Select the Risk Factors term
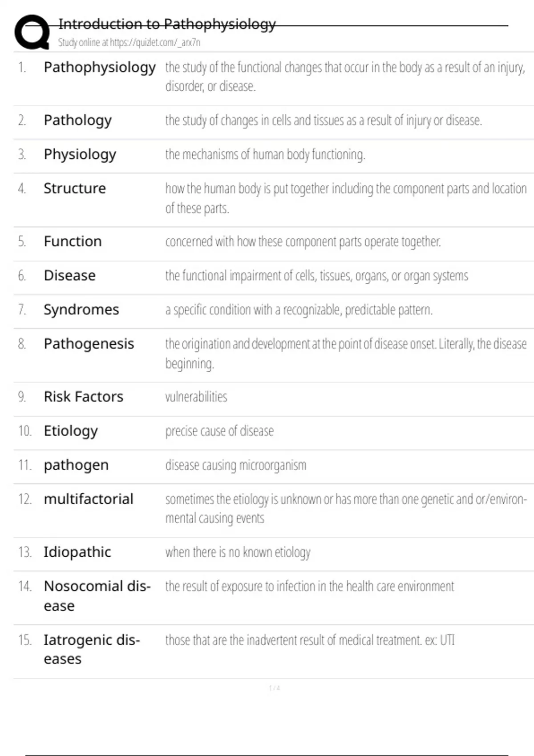 click(x=83, y=397)
